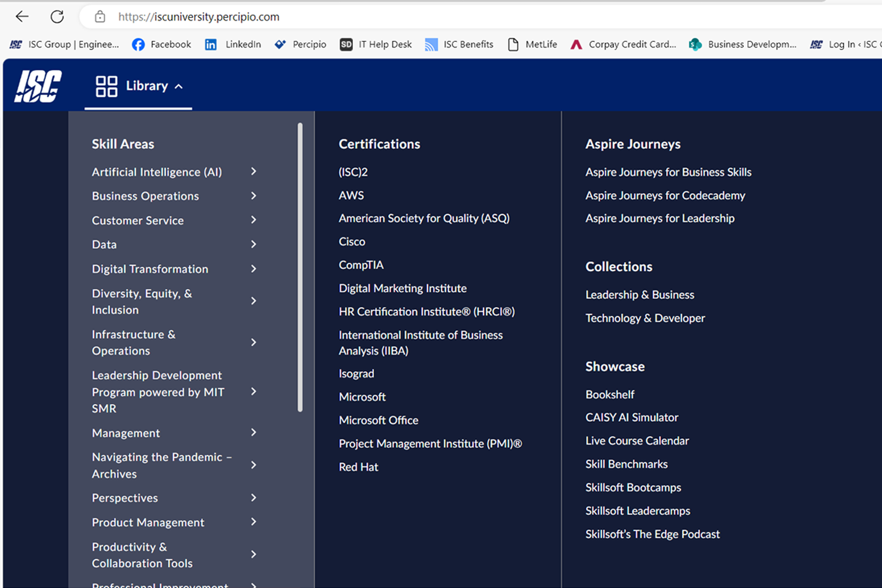This screenshot has height=588, width=882.
Task: Open the Log In ISC bookmark
Action: pyautogui.click(x=846, y=44)
